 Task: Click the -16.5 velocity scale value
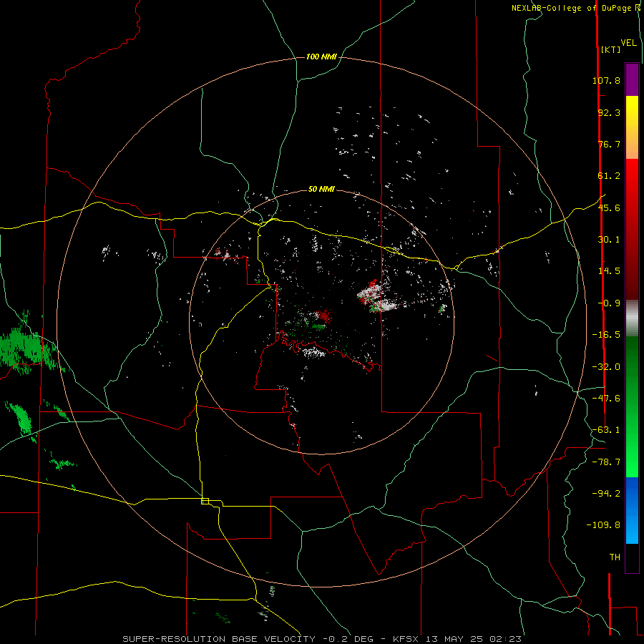click(606, 335)
